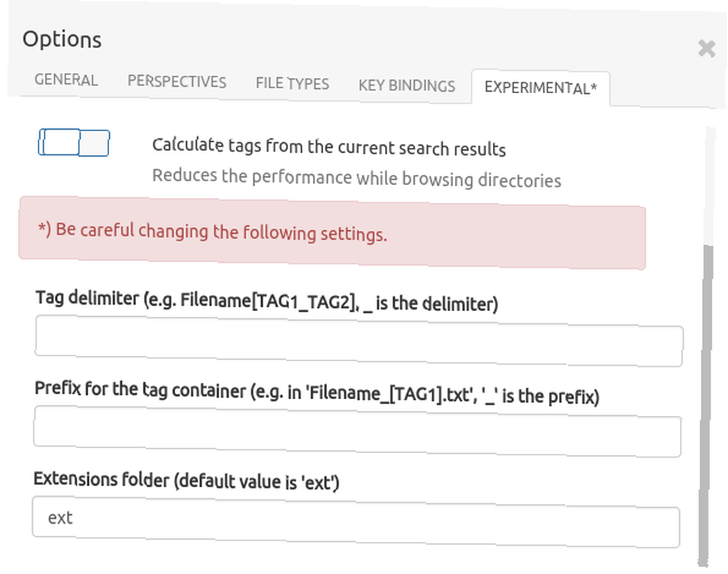The image size is (728, 574).
Task: Click the Tag delimiter field label
Action: [x=266, y=302]
